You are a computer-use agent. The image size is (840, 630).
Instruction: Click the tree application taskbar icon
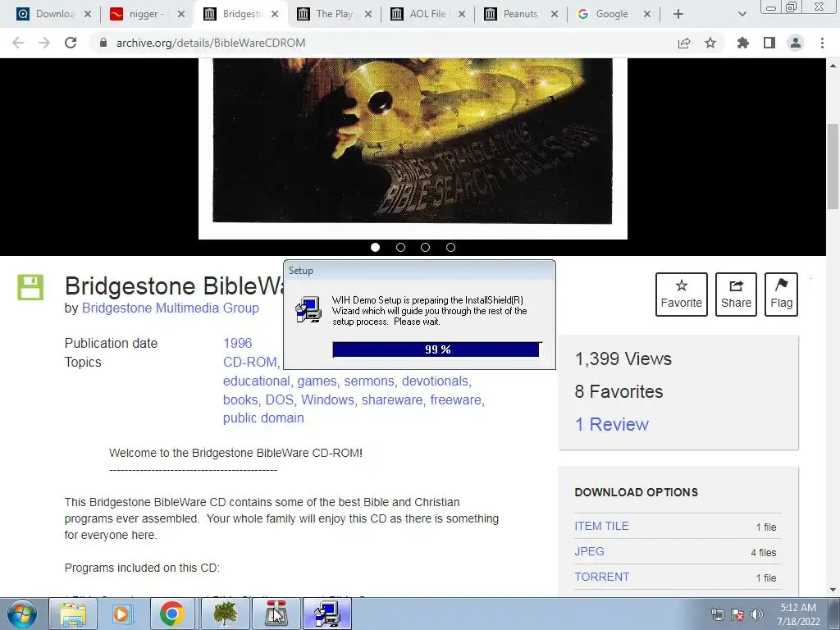(225, 614)
